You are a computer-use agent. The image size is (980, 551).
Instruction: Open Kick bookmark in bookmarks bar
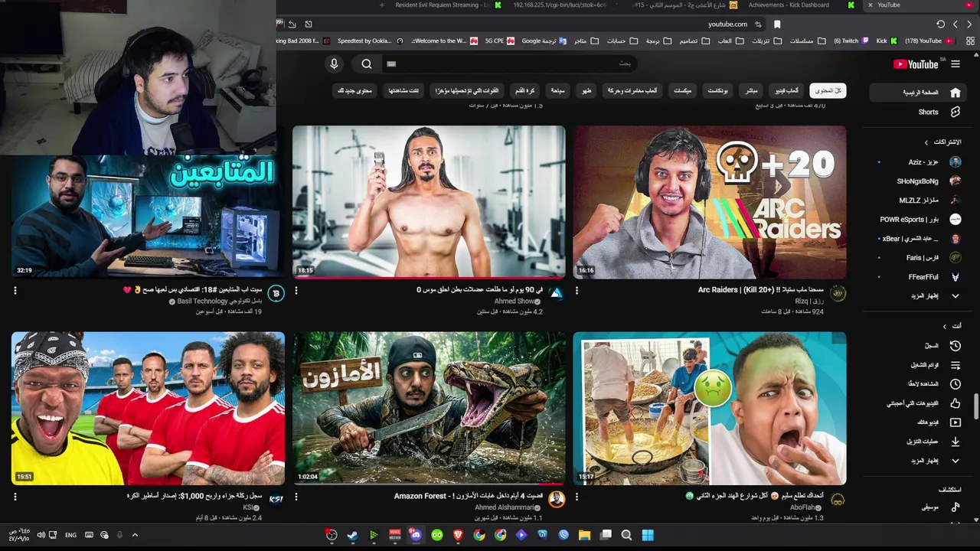886,41
